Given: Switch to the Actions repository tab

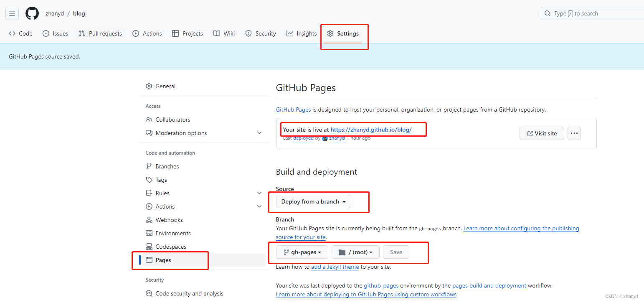Looking at the screenshot, I should pyautogui.click(x=147, y=33).
